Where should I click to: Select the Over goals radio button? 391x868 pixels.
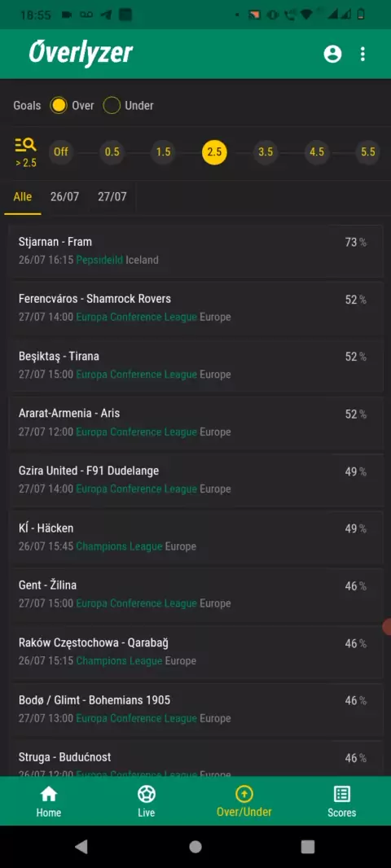[x=58, y=105]
